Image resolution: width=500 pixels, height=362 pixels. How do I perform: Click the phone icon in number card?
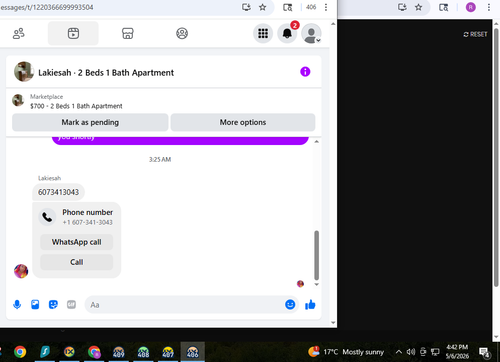click(47, 217)
